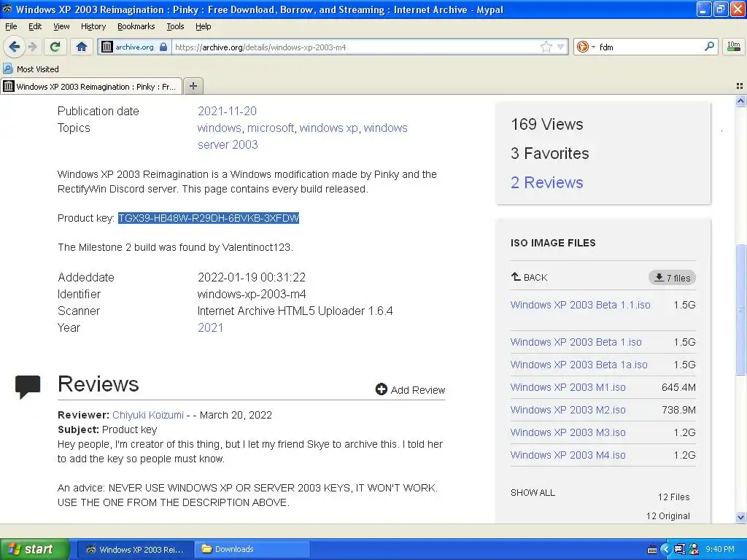The image size is (747, 560).
Task: Click the highlighted product key text
Action: (209, 217)
